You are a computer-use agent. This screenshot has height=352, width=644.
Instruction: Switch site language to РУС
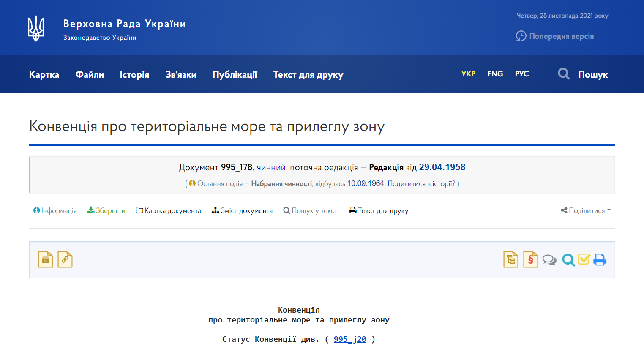point(522,74)
